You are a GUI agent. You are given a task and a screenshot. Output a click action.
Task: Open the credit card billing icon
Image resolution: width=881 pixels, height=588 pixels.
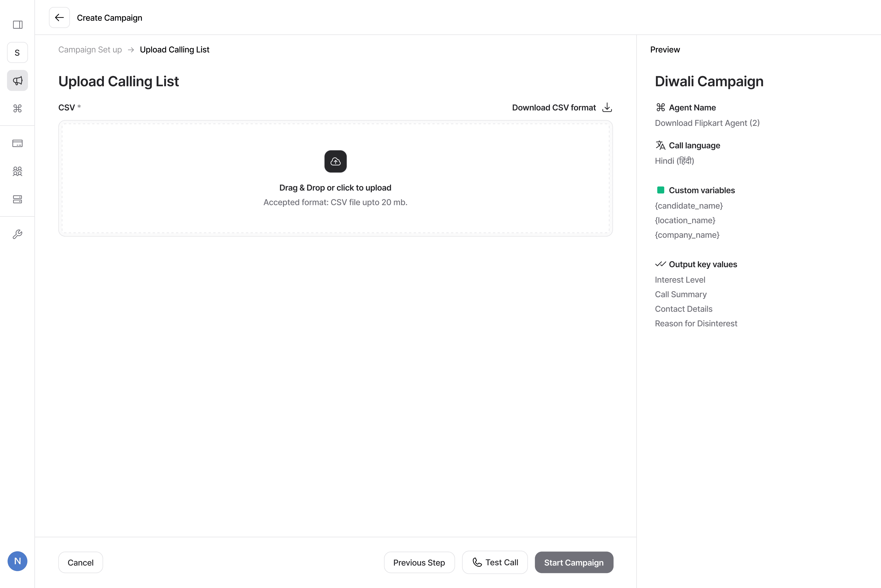pyautogui.click(x=17, y=143)
